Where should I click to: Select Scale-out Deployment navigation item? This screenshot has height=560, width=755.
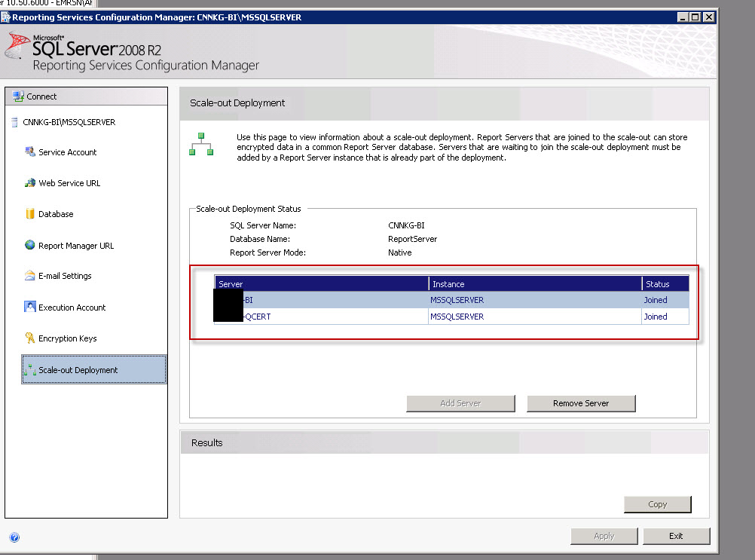tap(94, 370)
